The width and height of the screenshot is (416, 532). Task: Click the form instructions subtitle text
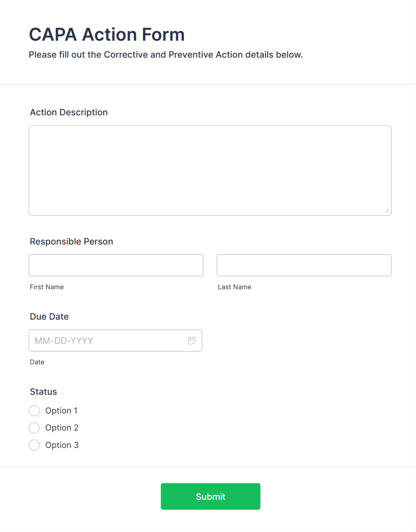click(166, 55)
